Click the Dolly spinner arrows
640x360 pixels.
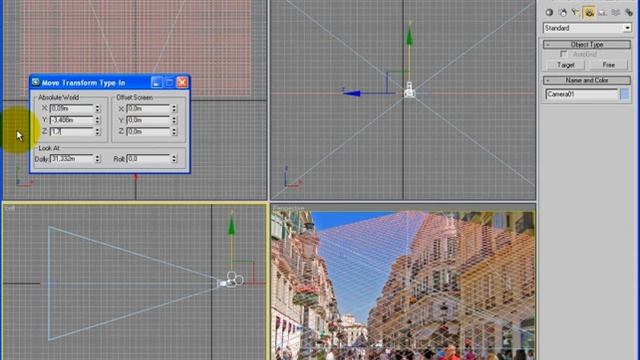[98, 158]
